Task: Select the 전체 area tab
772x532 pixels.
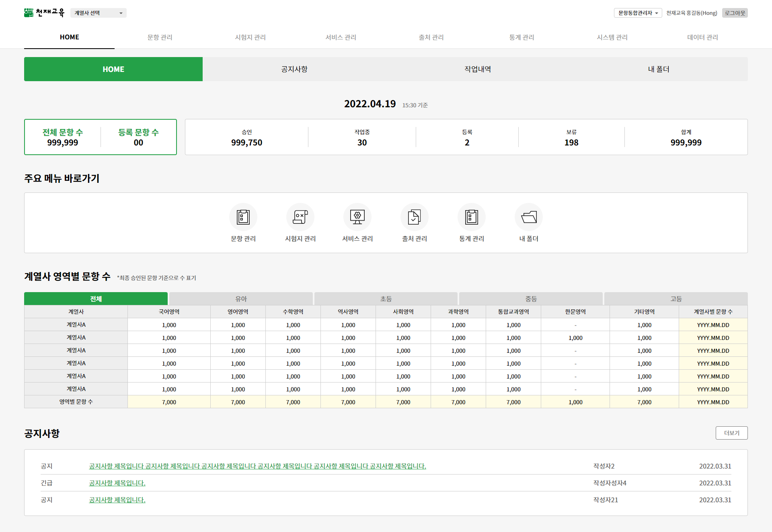Action: 96,299
